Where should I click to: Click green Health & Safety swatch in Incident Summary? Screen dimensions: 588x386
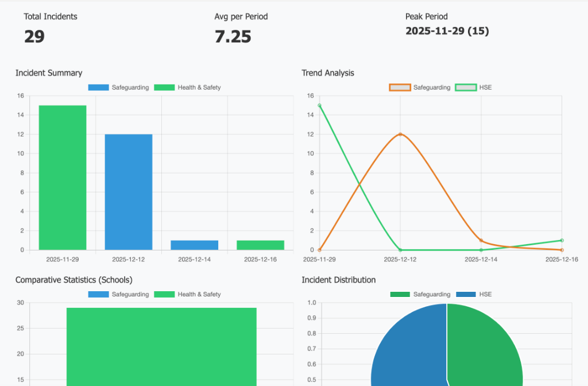(x=164, y=87)
